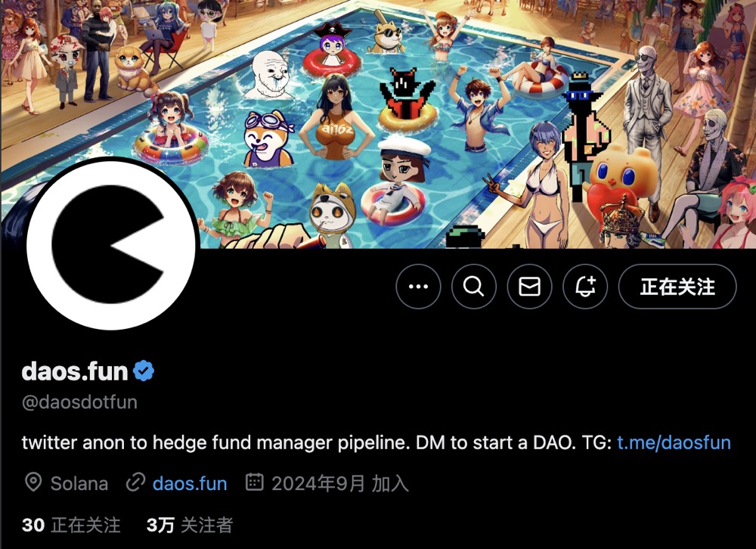Click the blue verified badge
Viewport: 756px width, 549px height.
[144, 371]
